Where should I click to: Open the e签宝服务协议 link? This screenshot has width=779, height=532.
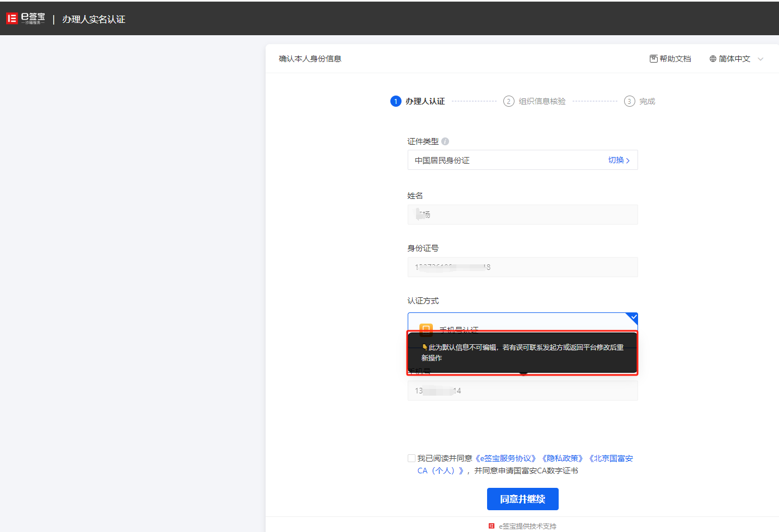(x=506, y=458)
